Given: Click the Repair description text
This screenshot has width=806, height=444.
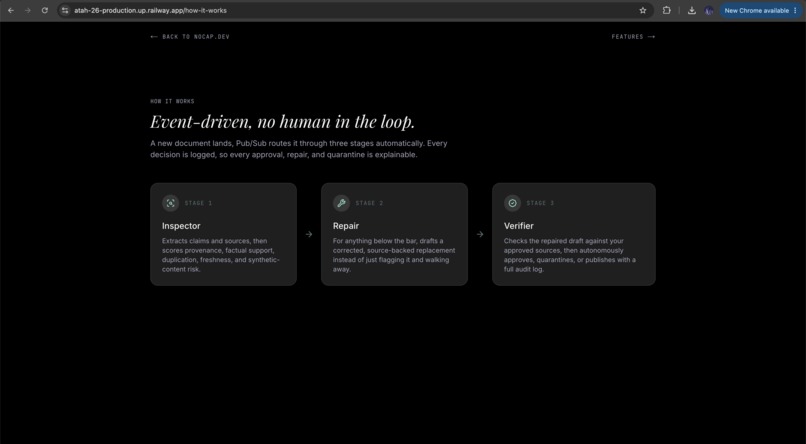Looking at the screenshot, I should tap(394, 255).
